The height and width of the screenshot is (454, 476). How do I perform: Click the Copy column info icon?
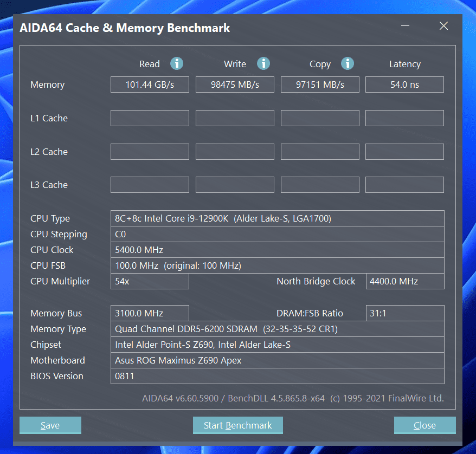[x=348, y=64]
